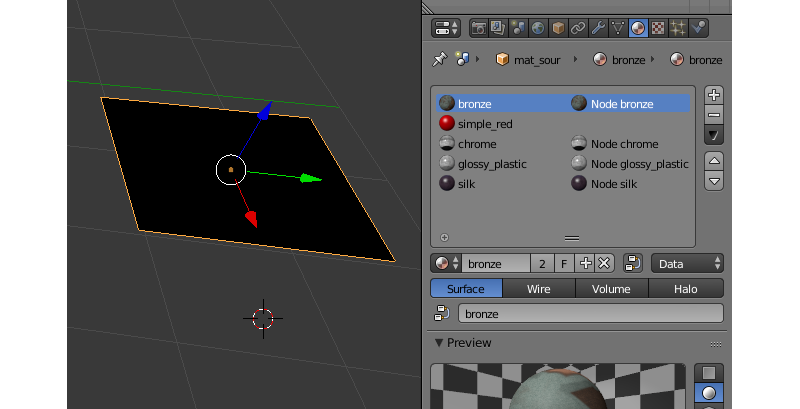Screen dimensions: 800x409
Task: Remove the selected material slot with minus
Action: click(714, 115)
